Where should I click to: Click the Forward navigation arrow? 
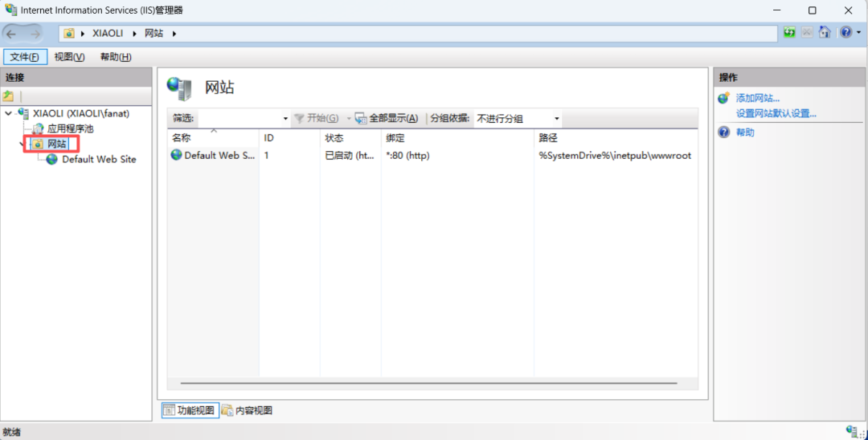click(x=35, y=34)
